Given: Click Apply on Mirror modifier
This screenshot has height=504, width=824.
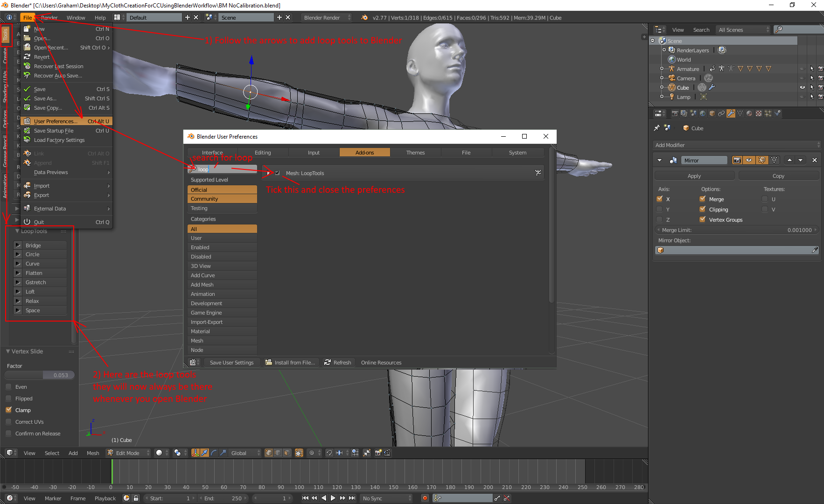Looking at the screenshot, I should tap(694, 176).
